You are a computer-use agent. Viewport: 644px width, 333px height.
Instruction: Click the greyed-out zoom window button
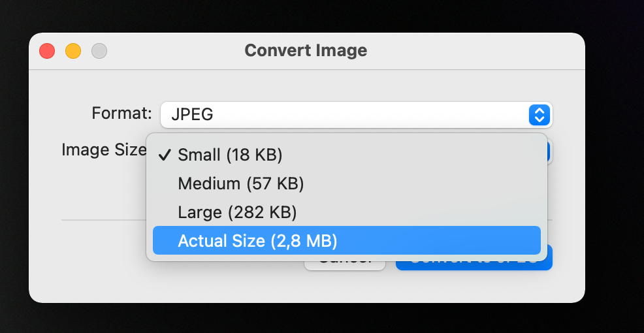pos(99,51)
